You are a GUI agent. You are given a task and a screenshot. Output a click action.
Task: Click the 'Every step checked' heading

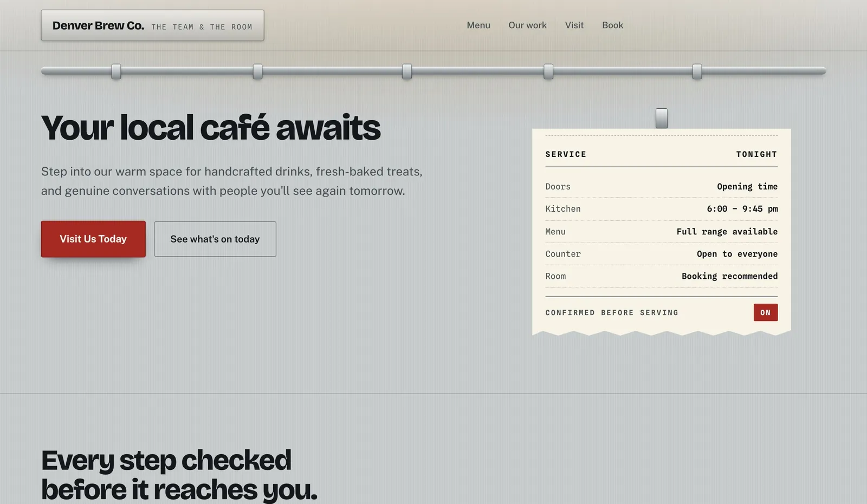tap(179, 475)
